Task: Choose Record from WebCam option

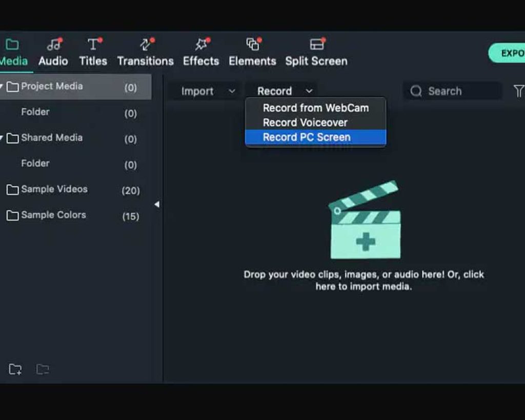Action: [x=315, y=108]
